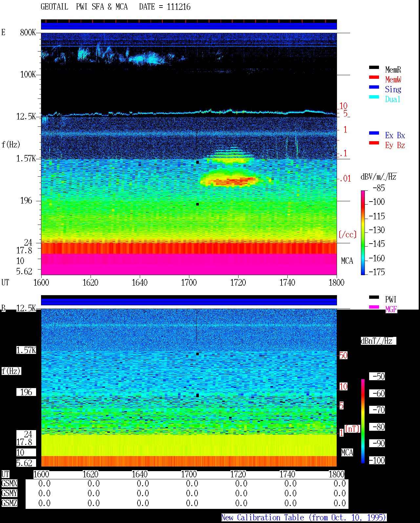The height and width of the screenshot is (523, 420).
Task: Select the "DATE = 111216" title text
Action: coord(165,7)
